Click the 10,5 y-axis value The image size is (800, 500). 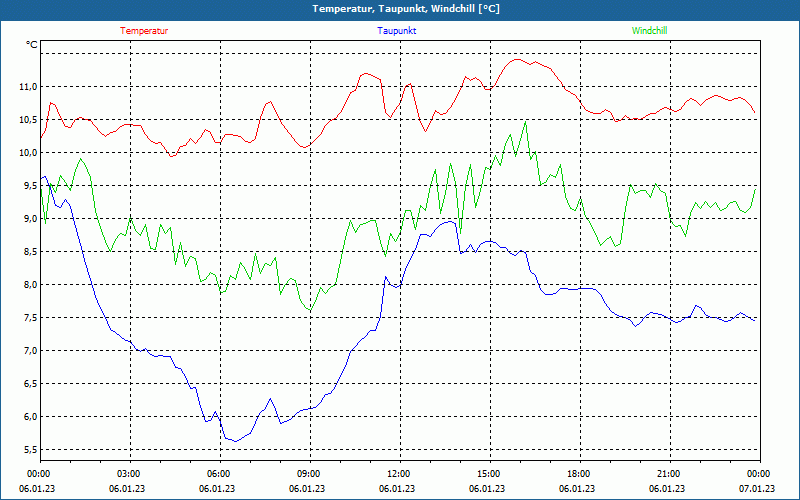coord(28,120)
